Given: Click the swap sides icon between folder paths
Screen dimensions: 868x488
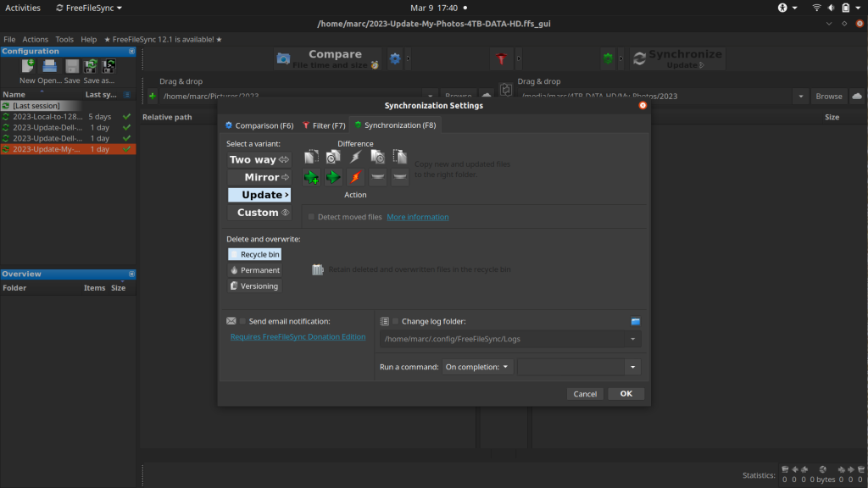Looking at the screenshot, I should click(x=505, y=90).
